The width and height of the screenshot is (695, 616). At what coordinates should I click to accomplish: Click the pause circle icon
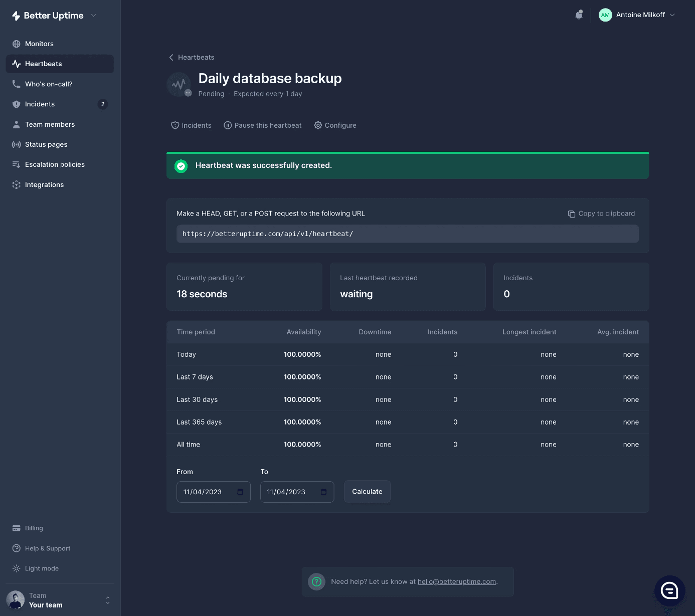tap(228, 125)
